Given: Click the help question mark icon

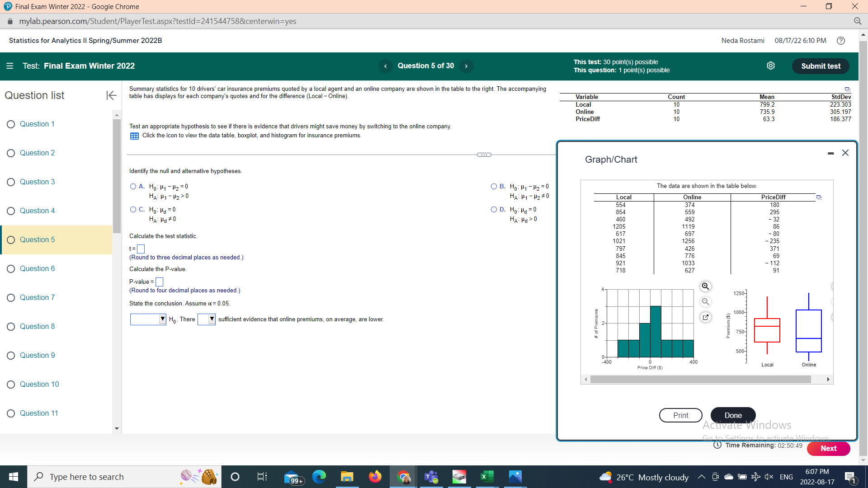Looking at the screenshot, I should 841,41.
